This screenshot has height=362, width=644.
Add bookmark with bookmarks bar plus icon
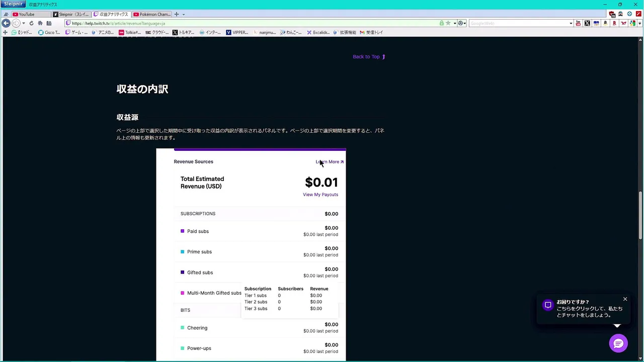point(6,32)
